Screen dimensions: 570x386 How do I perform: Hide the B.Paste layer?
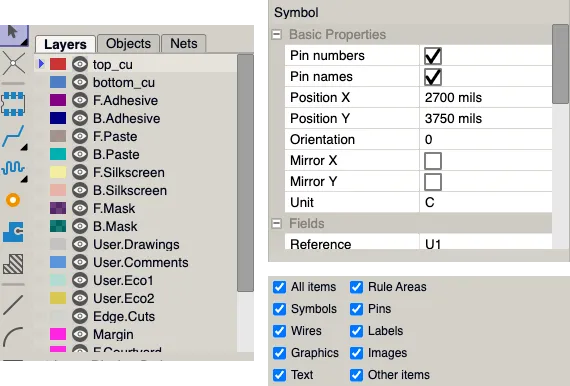coord(80,154)
